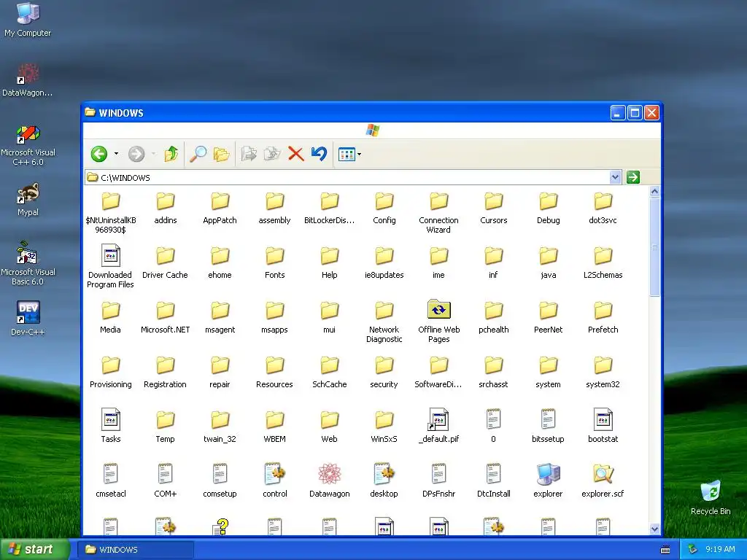
Task: Select the cmsetacl file
Action: pyautogui.click(x=111, y=481)
